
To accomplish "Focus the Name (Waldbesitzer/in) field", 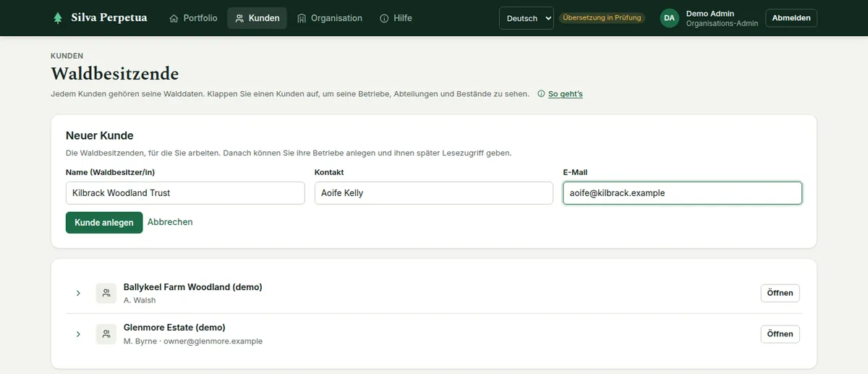I will (185, 193).
